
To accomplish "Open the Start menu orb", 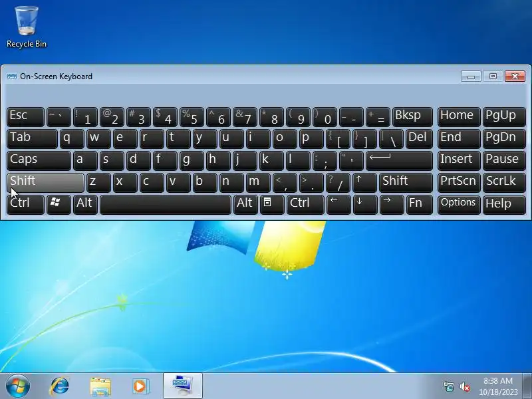I will click(18, 386).
